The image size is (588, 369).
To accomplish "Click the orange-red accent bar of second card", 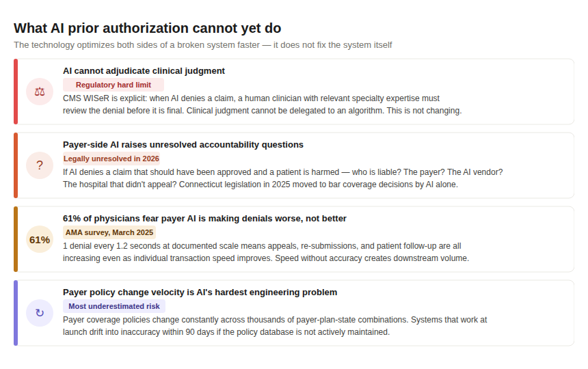I will point(16,165).
